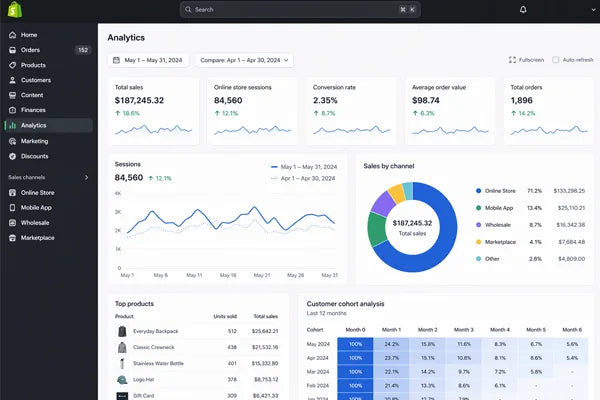Click the Average order value card
The width and height of the screenshot is (600, 400).
450,111
